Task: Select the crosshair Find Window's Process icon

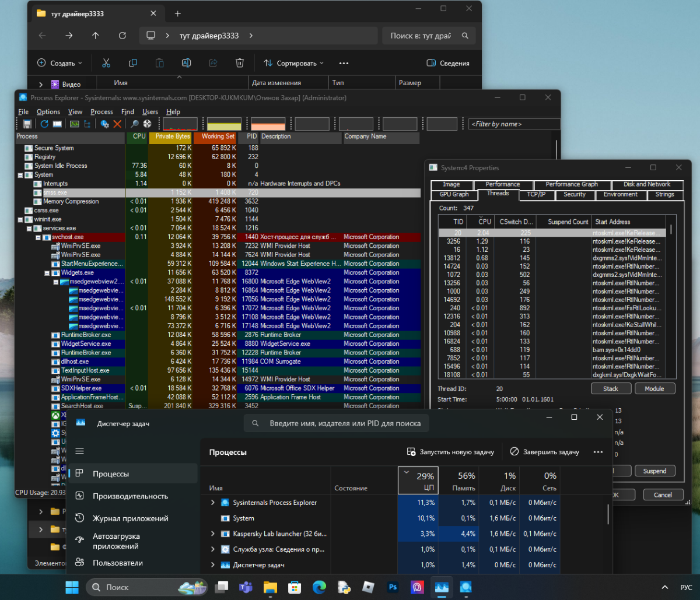Action: click(x=147, y=124)
